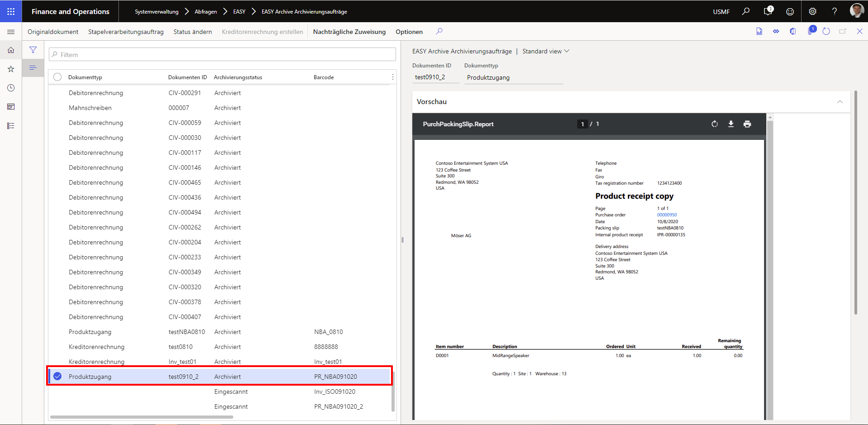Open grid column options menu
Image resolution: width=868 pixels, height=425 pixels.
[x=392, y=77]
